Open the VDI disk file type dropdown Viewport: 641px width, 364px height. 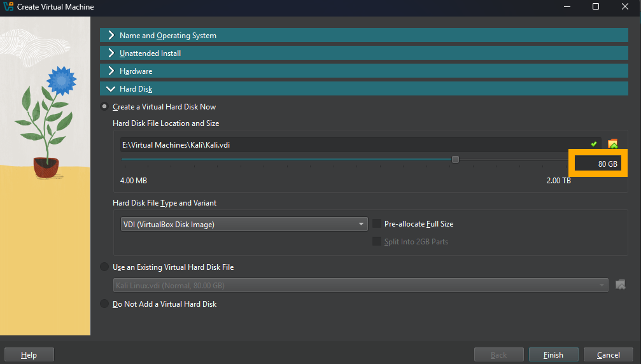[244, 224]
